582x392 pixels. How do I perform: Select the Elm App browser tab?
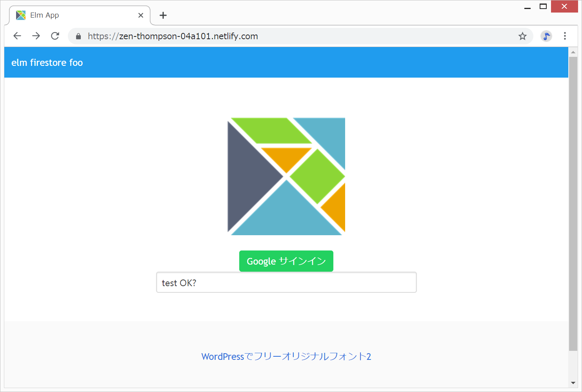click(80, 15)
